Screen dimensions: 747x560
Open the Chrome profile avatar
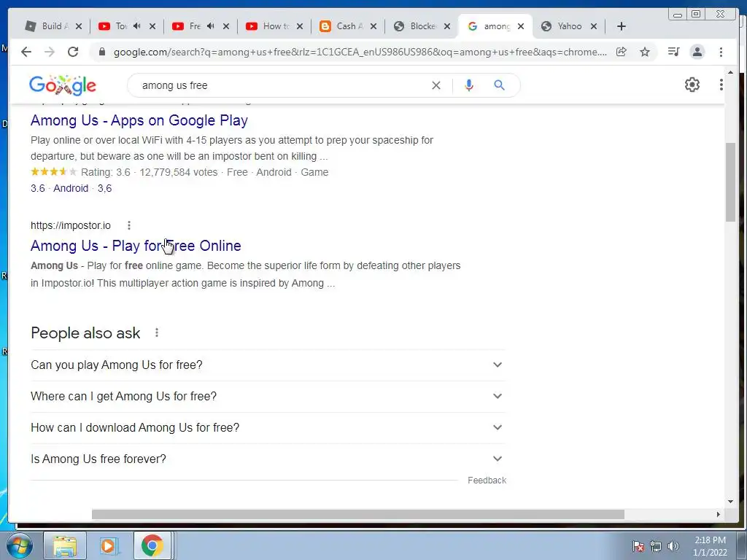(x=697, y=52)
